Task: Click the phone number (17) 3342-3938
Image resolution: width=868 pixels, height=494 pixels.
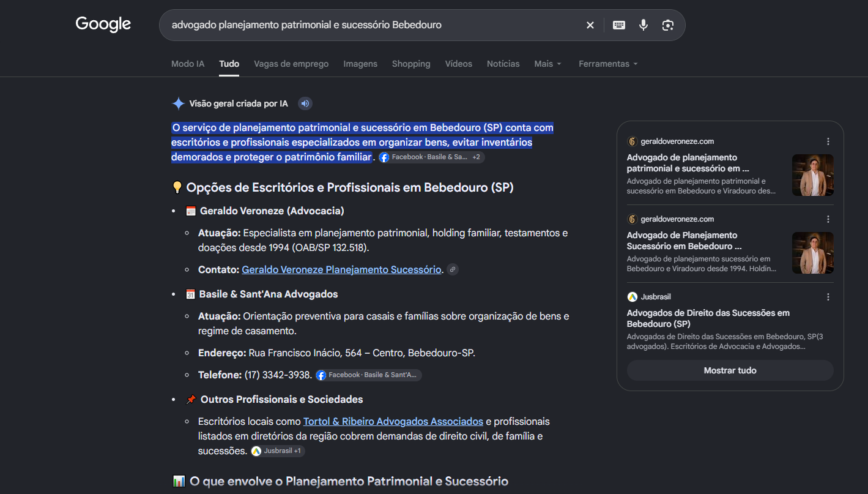Action: (278, 375)
